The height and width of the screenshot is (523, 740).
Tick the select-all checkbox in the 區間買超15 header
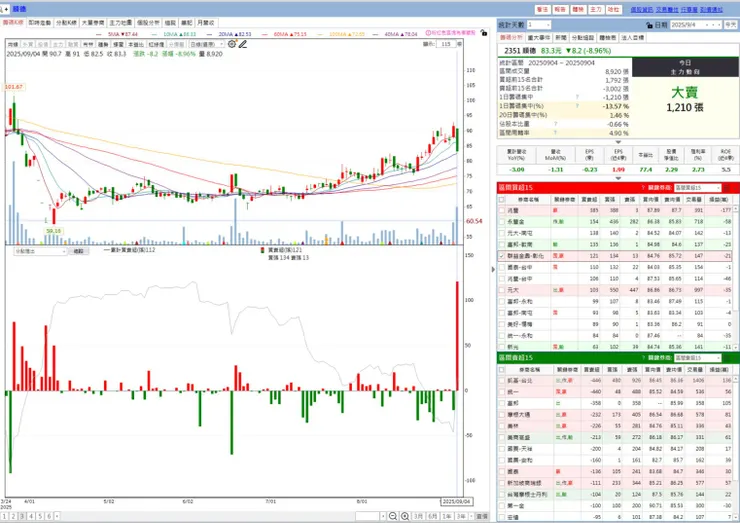(x=502, y=200)
